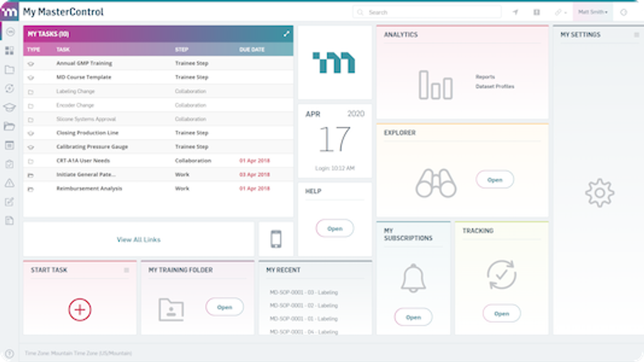
Task: Click the Open button in Explorer panel
Action: coord(495,180)
